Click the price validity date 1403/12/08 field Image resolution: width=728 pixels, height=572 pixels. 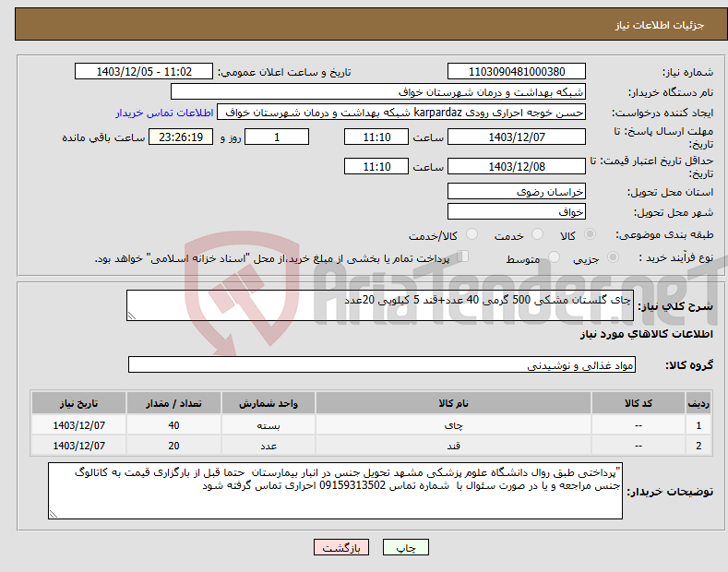coord(517,166)
